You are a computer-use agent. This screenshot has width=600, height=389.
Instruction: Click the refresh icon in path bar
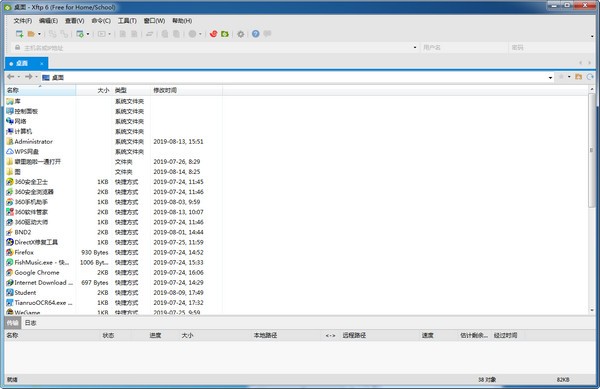(x=590, y=77)
